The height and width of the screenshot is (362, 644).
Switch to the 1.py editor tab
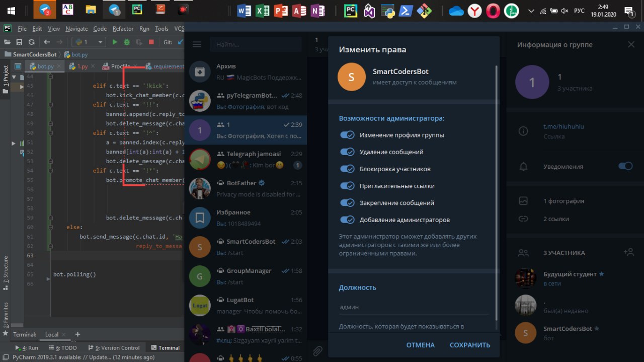[82, 66]
